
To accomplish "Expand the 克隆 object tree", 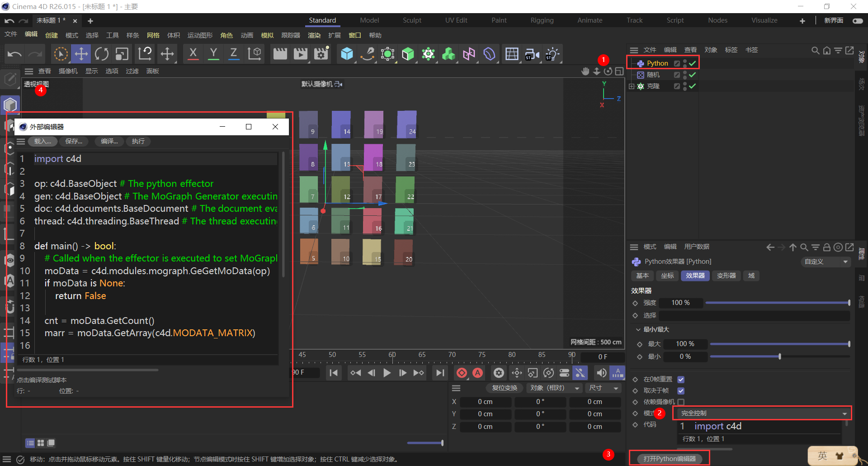I will click(x=632, y=86).
